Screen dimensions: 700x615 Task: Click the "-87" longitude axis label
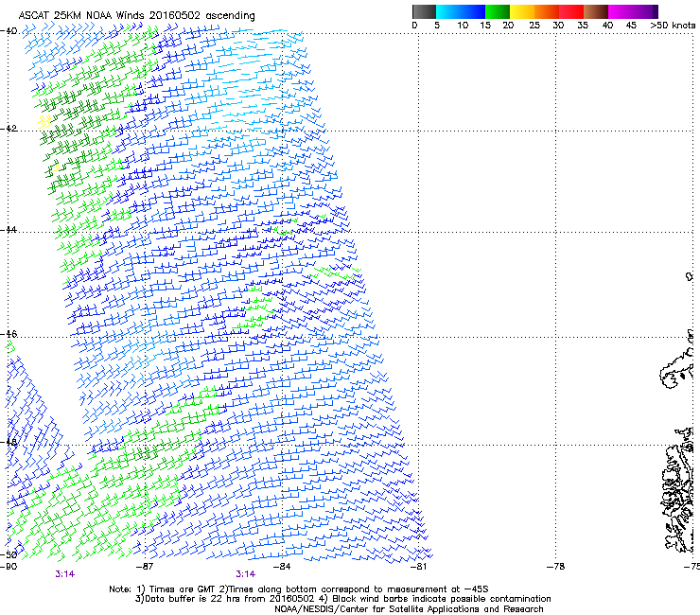point(145,567)
